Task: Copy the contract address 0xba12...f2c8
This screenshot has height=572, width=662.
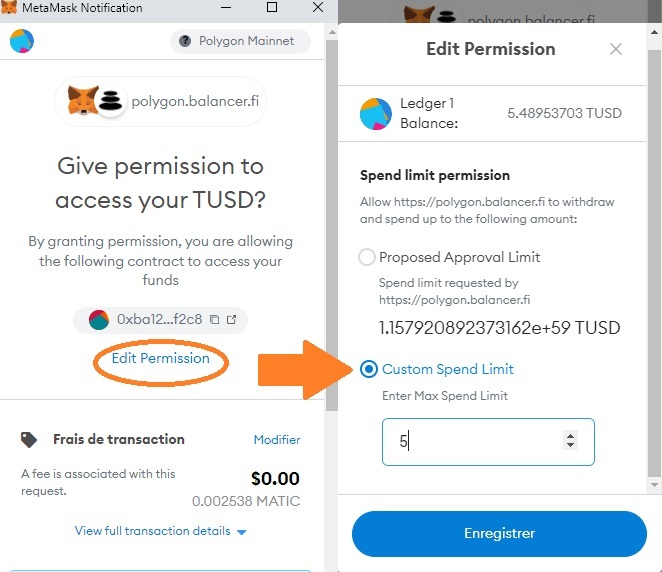Action: click(214, 320)
